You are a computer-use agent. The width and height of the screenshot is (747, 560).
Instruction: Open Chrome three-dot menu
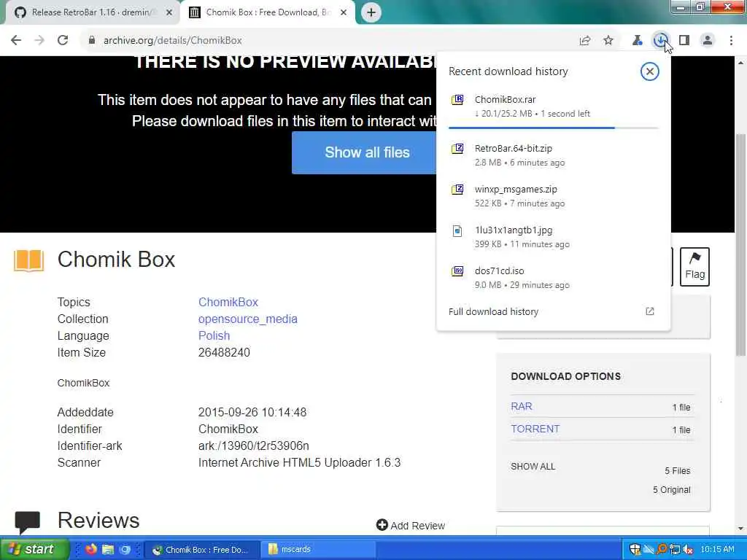(x=731, y=41)
